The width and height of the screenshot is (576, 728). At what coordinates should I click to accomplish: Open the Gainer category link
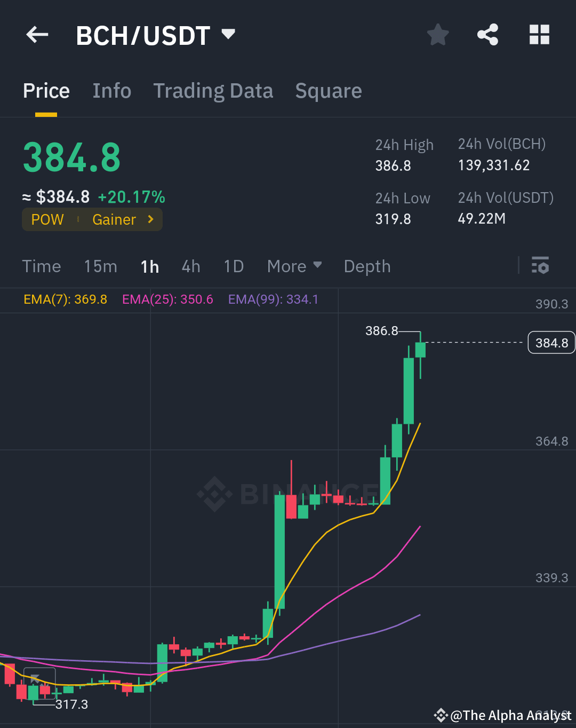[x=115, y=219]
